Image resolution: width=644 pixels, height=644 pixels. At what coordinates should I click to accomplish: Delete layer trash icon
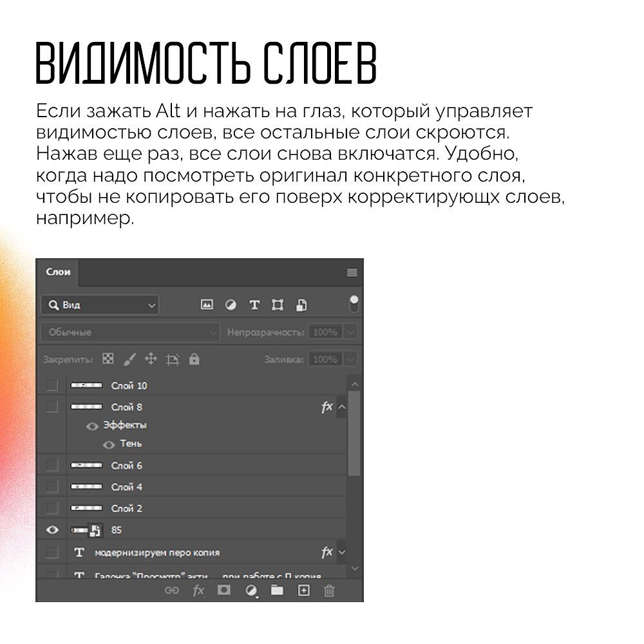pyautogui.click(x=329, y=591)
